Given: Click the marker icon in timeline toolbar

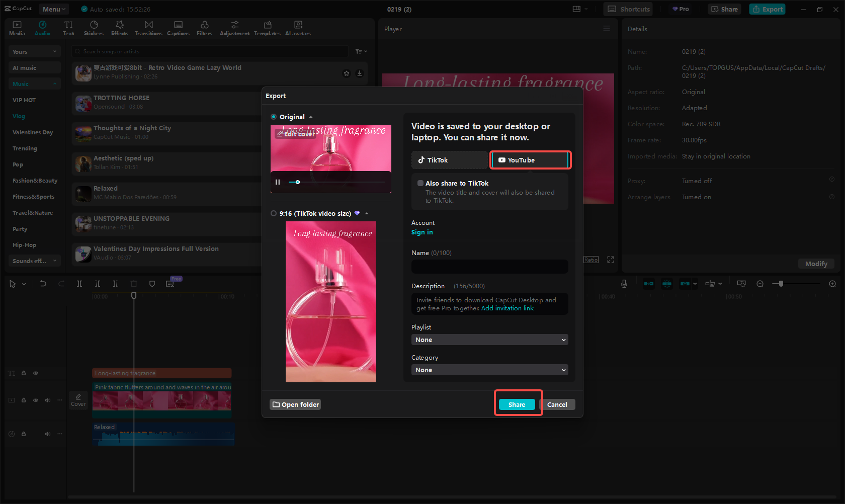Looking at the screenshot, I should coord(152,284).
